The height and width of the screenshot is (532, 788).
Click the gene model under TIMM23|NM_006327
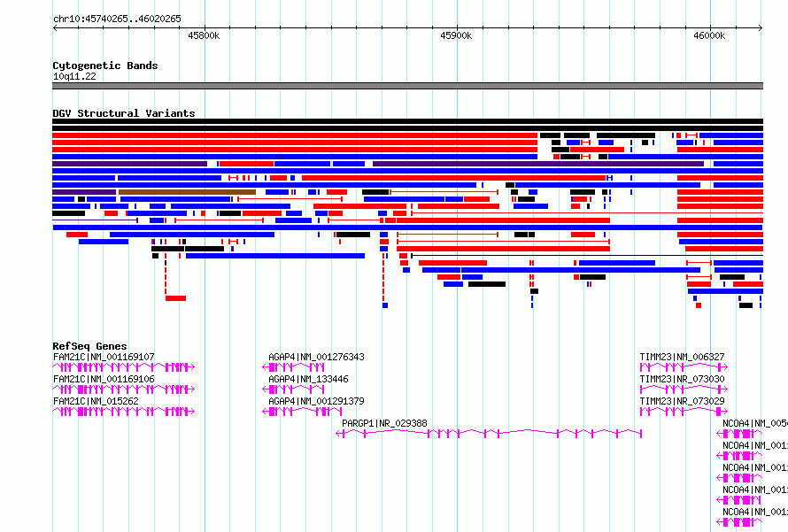pyautogui.click(x=684, y=367)
